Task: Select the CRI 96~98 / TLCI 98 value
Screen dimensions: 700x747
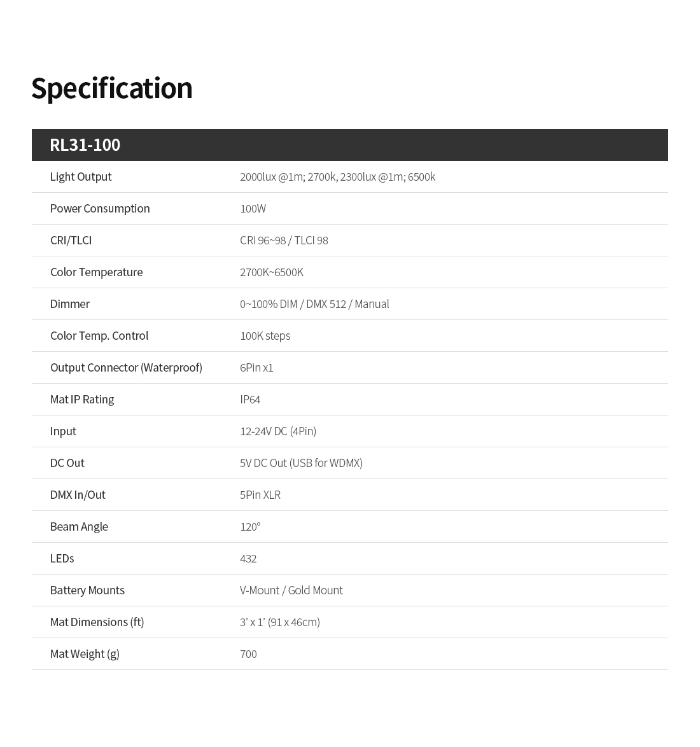Action: 284,241
